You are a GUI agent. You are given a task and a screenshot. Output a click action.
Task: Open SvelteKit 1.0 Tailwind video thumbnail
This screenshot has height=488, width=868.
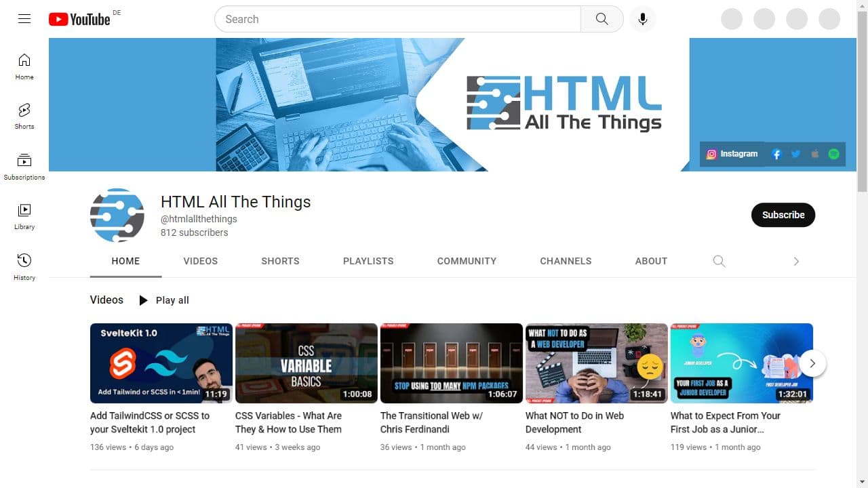pos(161,363)
